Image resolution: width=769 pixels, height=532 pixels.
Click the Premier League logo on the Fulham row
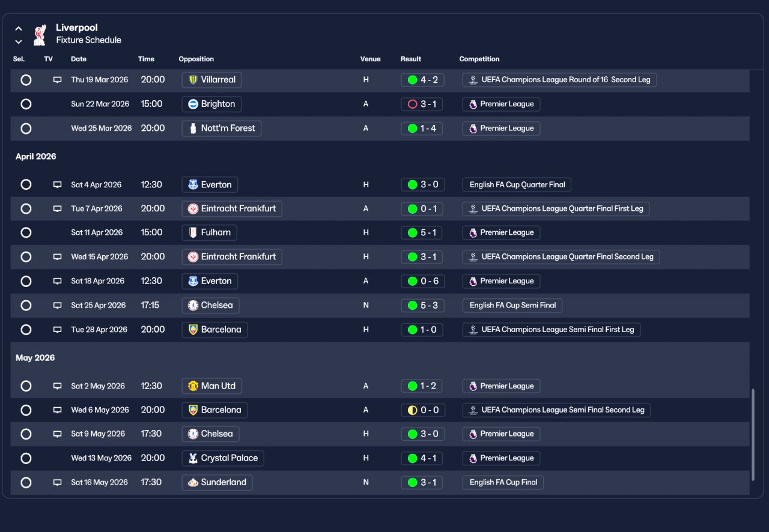click(x=473, y=233)
